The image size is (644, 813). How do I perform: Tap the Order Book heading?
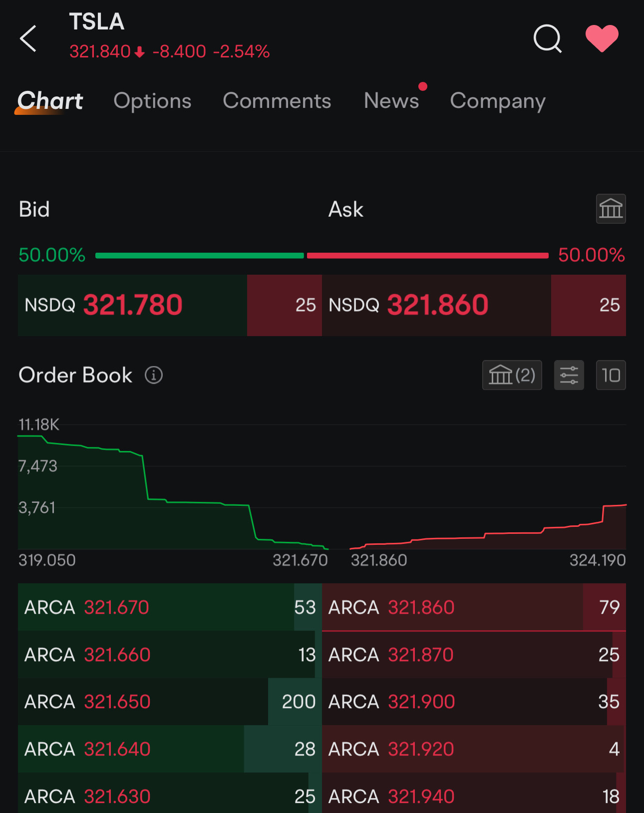[75, 375]
